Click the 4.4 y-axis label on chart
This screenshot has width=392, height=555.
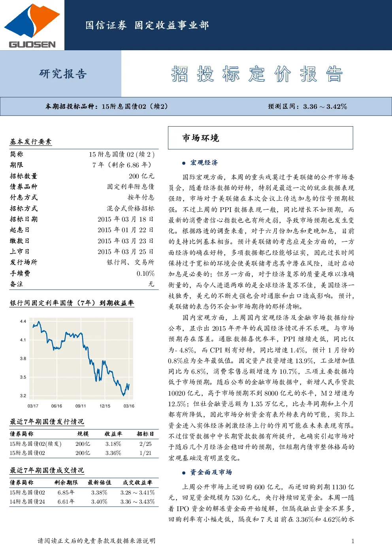(x=23, y=322)
